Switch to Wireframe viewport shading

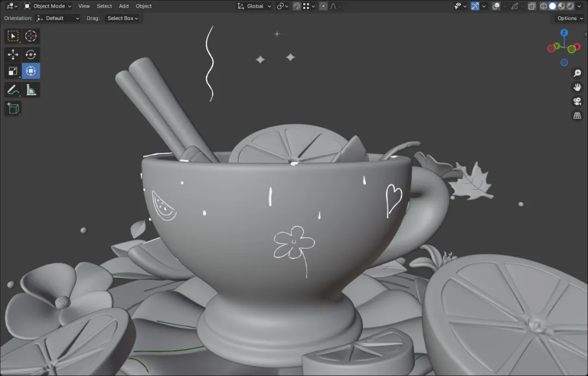click(543, 6)
